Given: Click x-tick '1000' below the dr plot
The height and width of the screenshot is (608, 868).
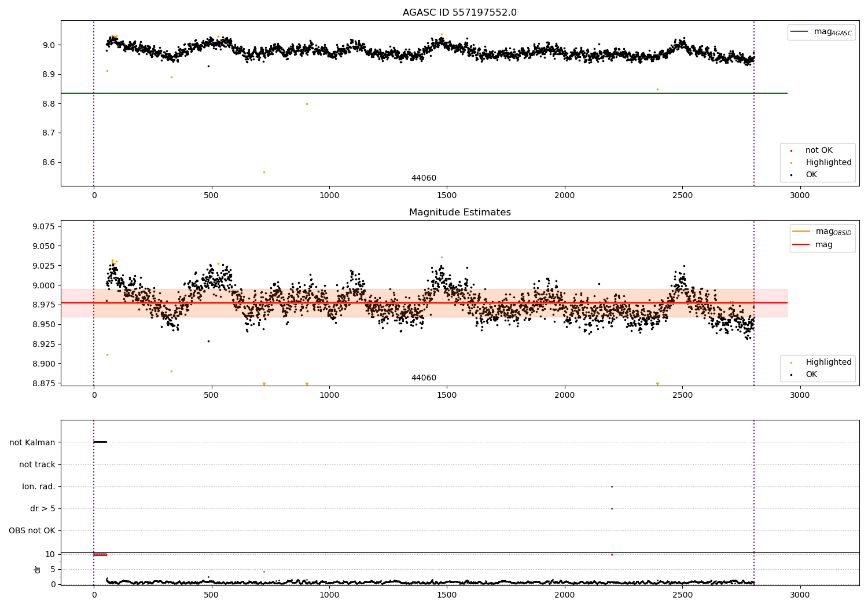Looking at the screenshot, I should tap(329, 595).
